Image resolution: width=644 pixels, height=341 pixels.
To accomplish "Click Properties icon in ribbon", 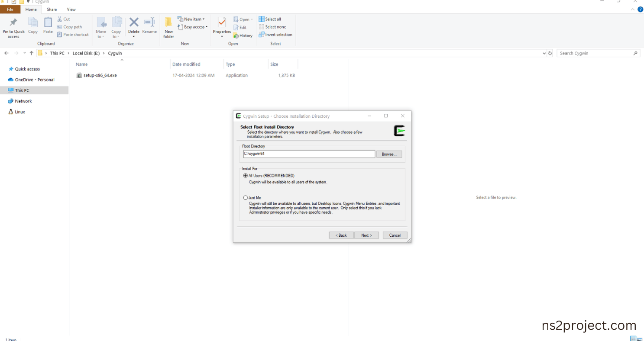I will click(x=222, y=23).
